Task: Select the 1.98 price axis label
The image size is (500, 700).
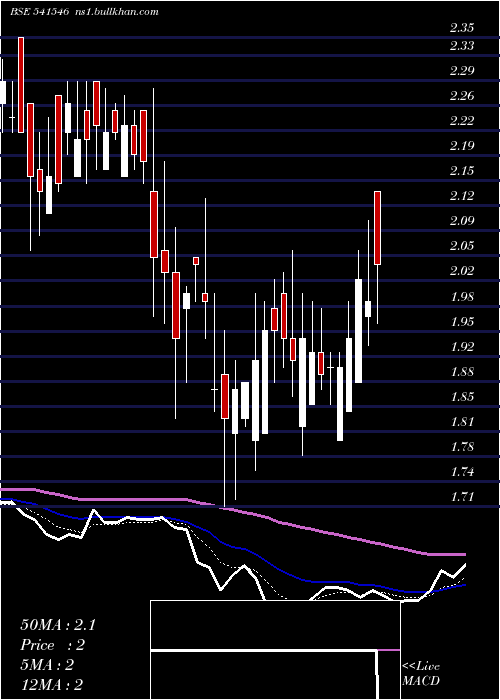Action: 462,296
